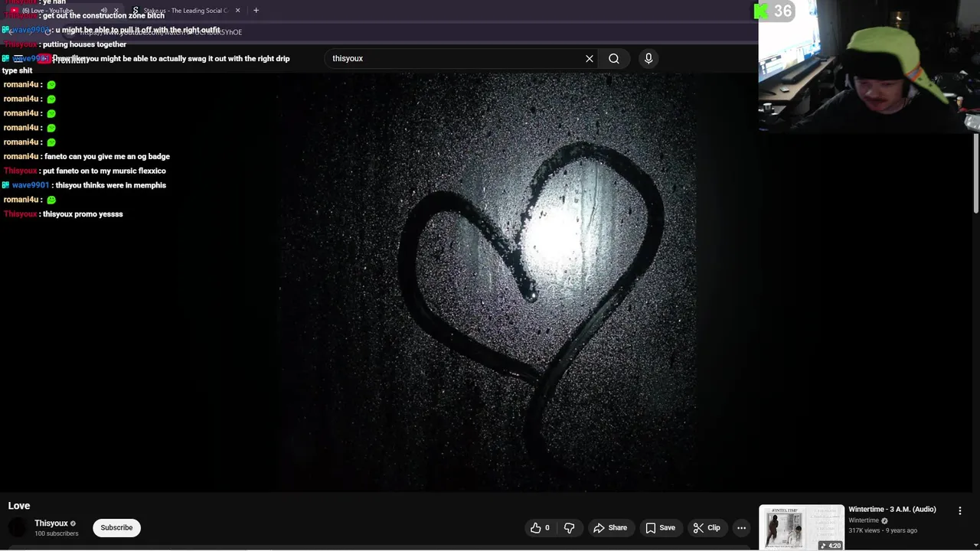This screenshot has width=980, height=551.
Task: Open more actions ellipsis menu under video
Action: point(741,527)
